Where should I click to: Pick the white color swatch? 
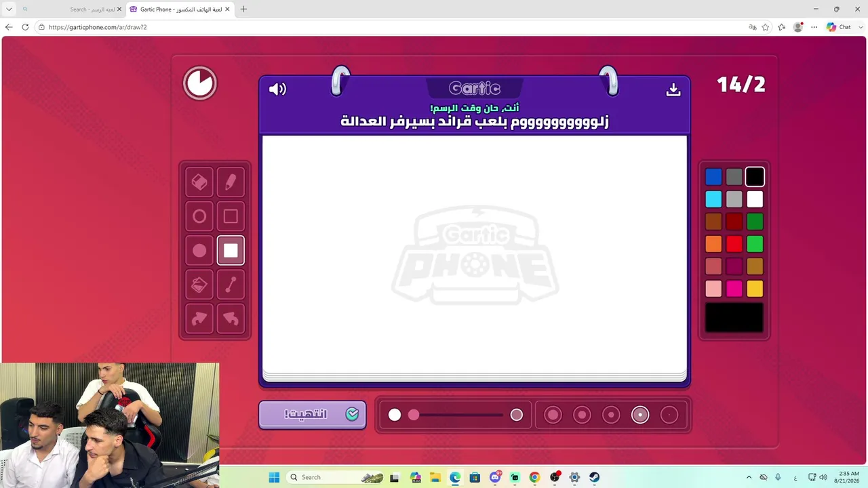click(755, 199)
